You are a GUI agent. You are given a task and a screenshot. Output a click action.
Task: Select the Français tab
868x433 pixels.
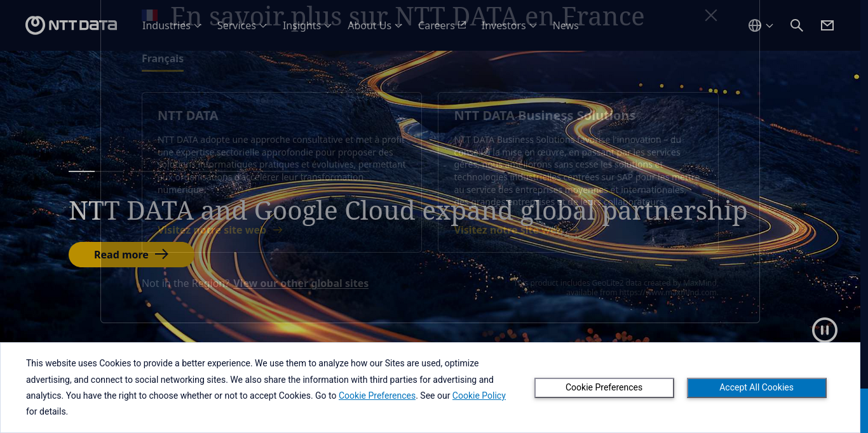163,58
